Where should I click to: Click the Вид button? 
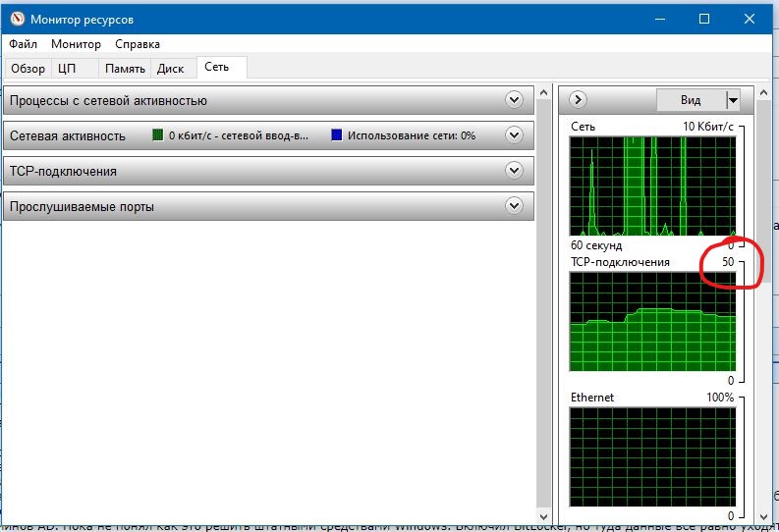pyautogui.click(x=691, y=100)
